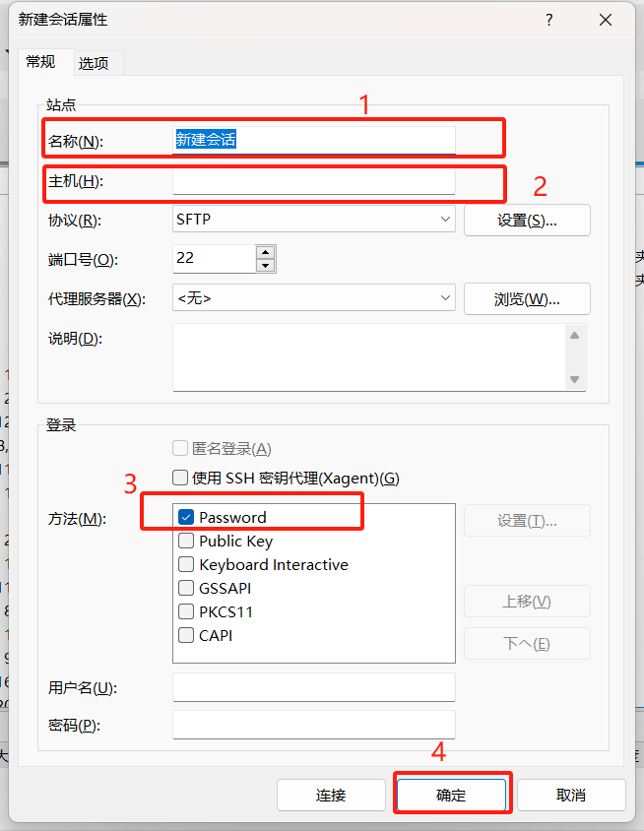
Task: Enable Keyboard Interactive method
Action: point(186,564)
